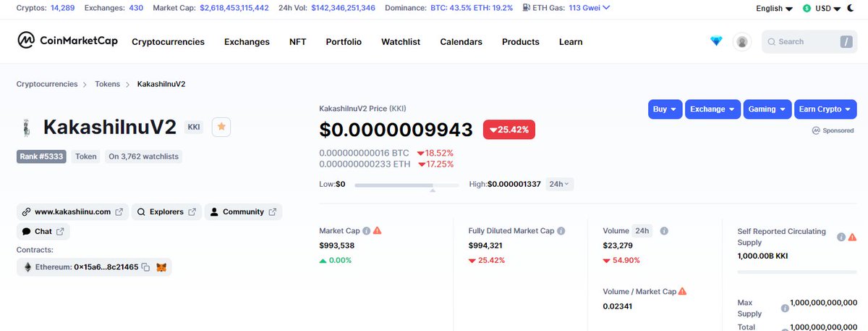Viewport: 868px width, 331px height.
Task: Click the CoinMarketCap logo
Action: tap(67, 41)
